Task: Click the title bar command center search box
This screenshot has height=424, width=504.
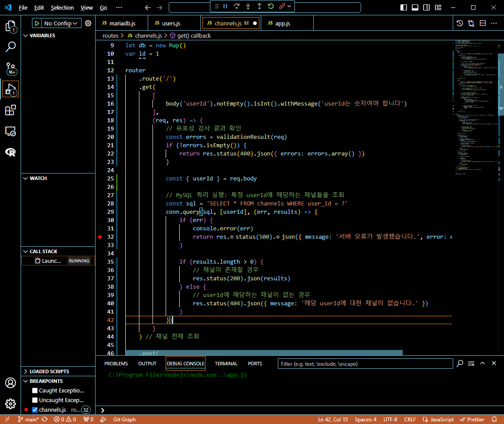Action: click(265, 7)
